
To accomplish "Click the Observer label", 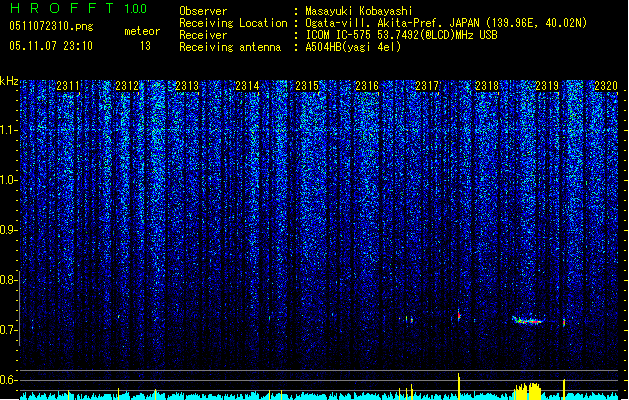I will coord(203,11).
